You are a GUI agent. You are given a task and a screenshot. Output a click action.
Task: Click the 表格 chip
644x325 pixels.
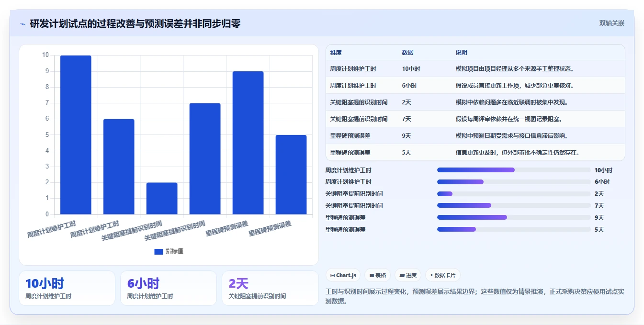point(378,275)
